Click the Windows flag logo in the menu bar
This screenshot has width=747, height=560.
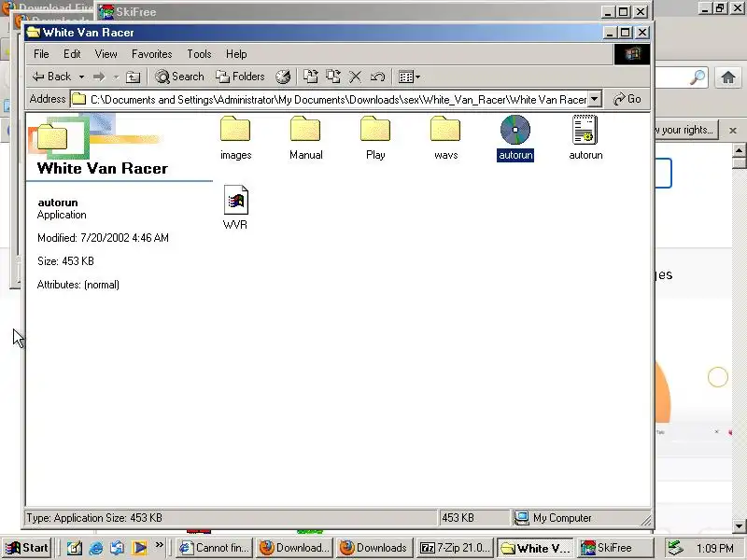tap(632, 54)
